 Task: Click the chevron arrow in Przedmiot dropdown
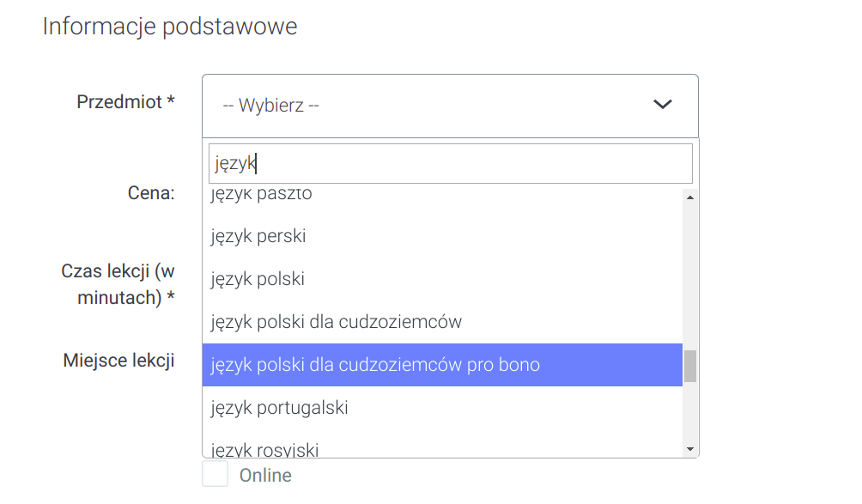click(x=662, y=105)
